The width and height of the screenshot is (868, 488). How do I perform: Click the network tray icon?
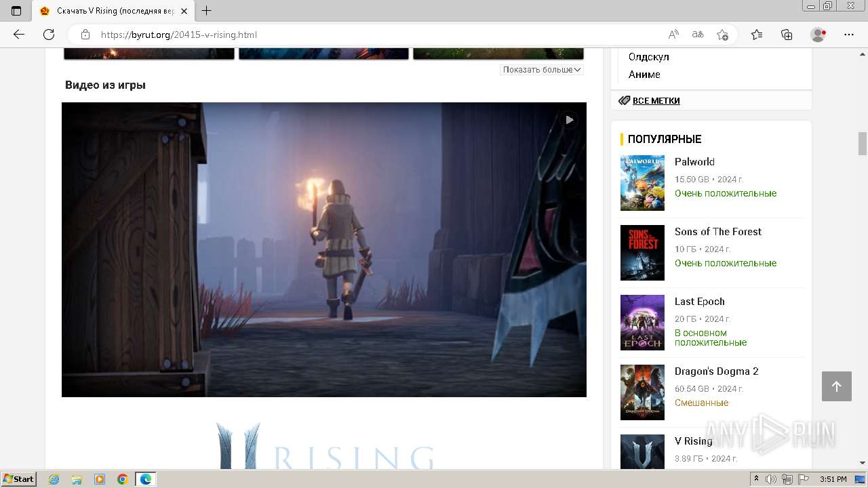pyautogui.click(x=787, y=479)
